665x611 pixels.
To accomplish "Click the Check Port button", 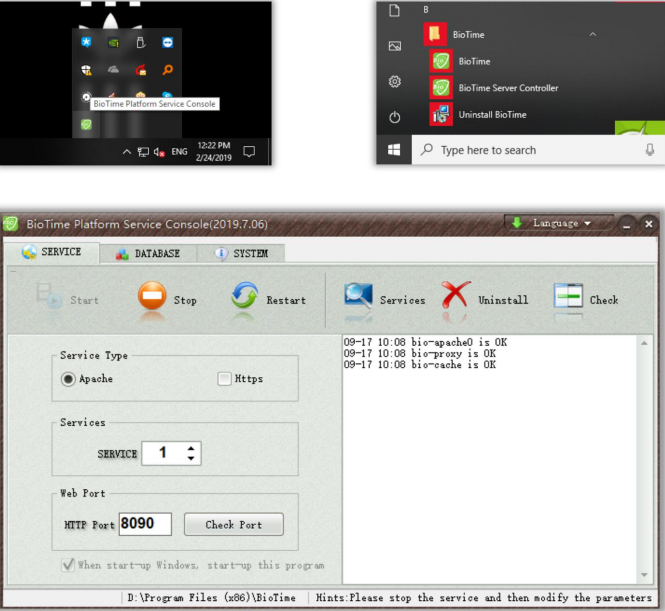I will [x=234, y=525].
